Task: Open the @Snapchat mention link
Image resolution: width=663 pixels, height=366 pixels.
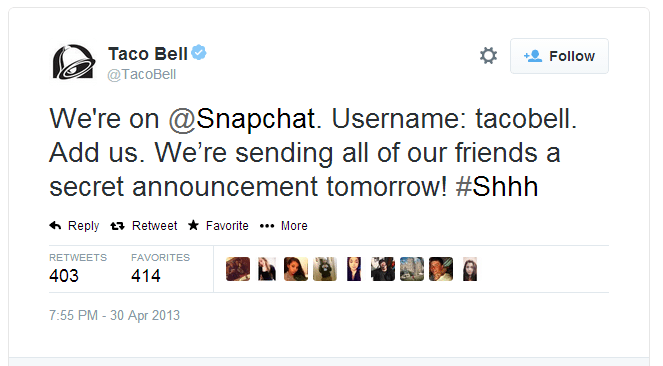Action: [242, 119]
